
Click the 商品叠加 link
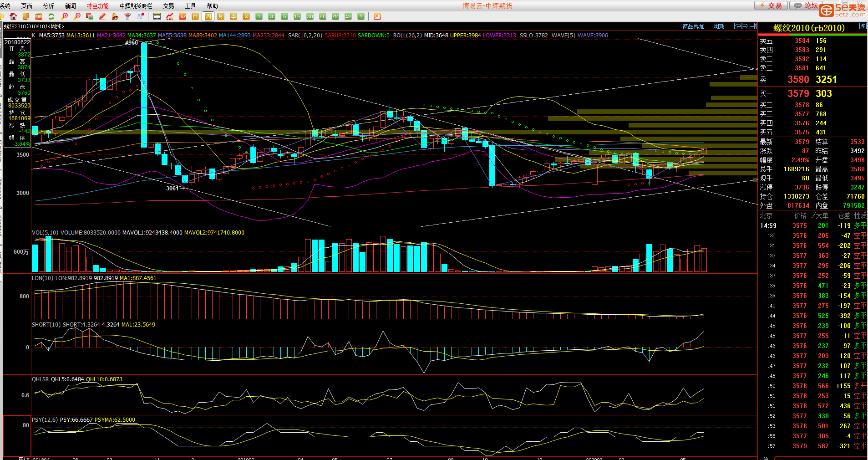[693, 26]
